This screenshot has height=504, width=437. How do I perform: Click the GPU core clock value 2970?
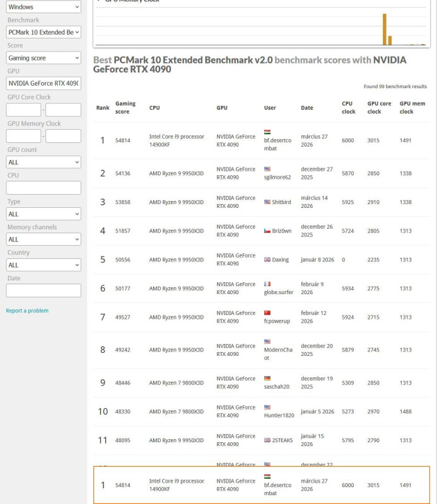tap(373, 411)
